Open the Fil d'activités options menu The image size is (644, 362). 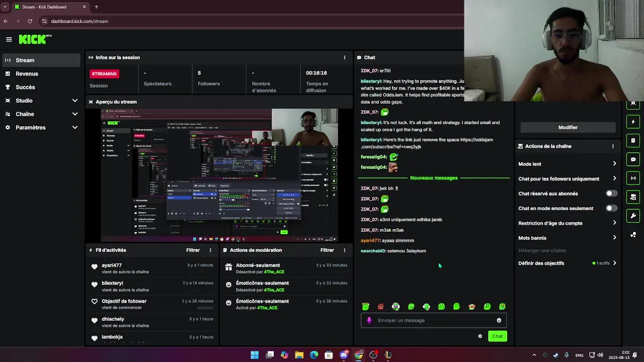tap(211, 250)
